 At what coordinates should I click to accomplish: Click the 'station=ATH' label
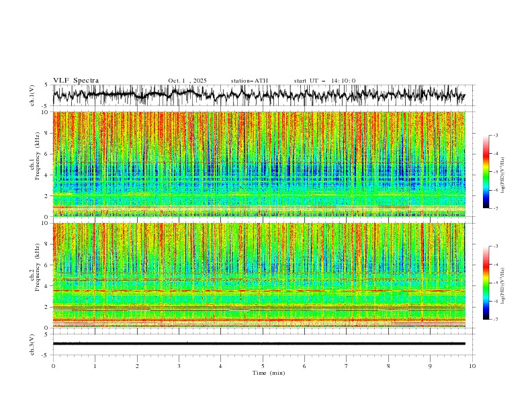pyautogui.click(x=249, y=81)
